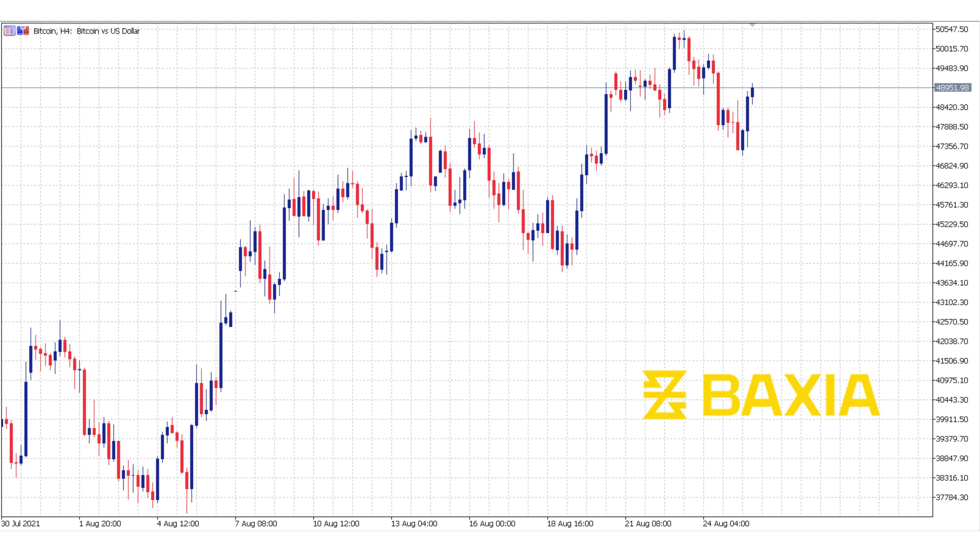
Task: Click the current price label 48951.98
Action: [952, 88]
